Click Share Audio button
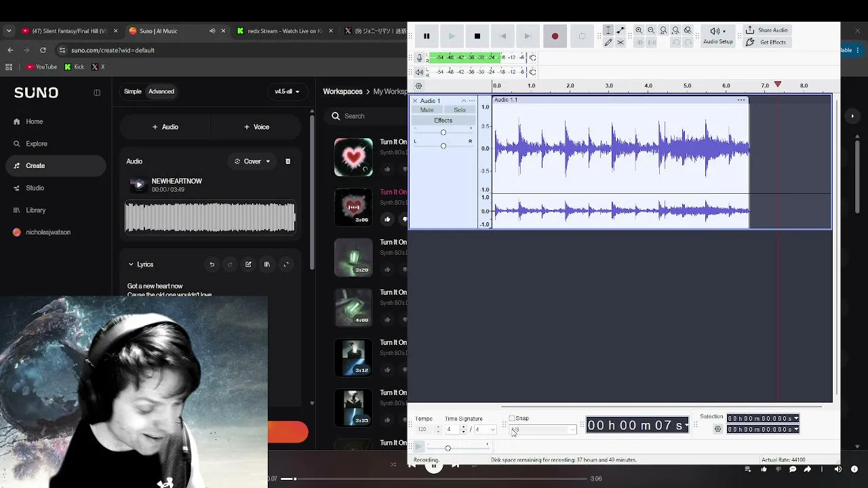Viewport: 868px width, 488px height. tap(766, 30)
